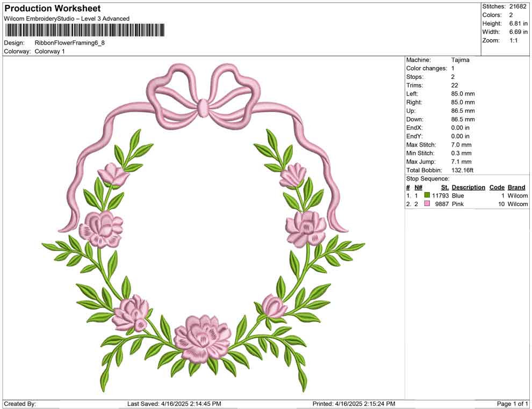Click the Color changes label
Screen dimensions: 532x409
[x=427, y=69]
